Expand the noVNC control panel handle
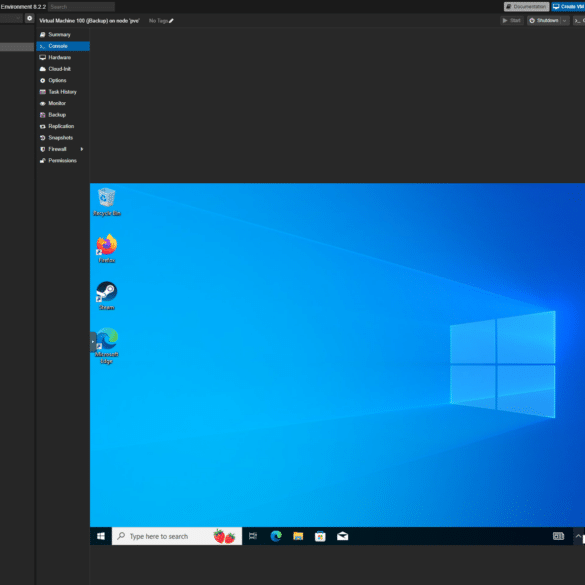The width and height of the screenshot is (585, 585). coord(93,342)
